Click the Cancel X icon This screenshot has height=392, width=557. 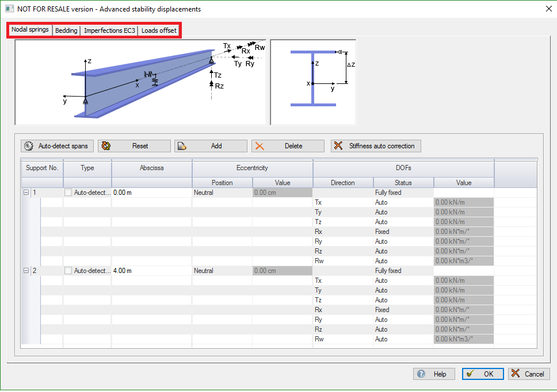[516, 374]
